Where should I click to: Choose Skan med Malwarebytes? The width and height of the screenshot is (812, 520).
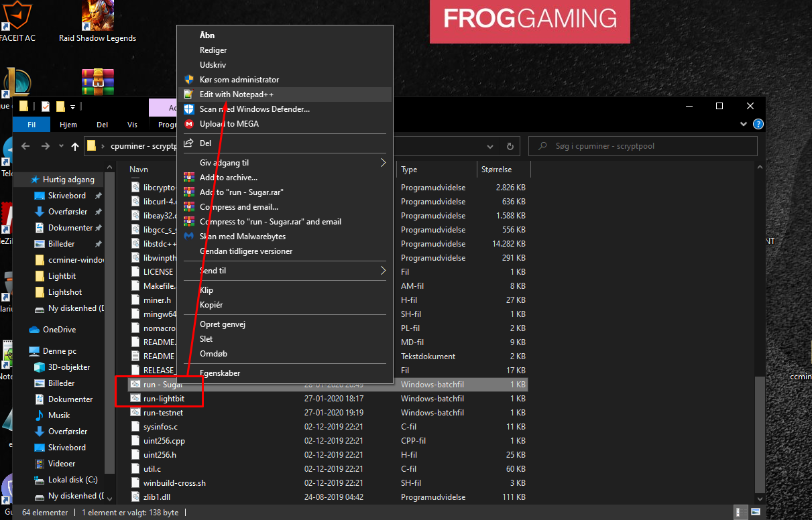click(243, 237)
